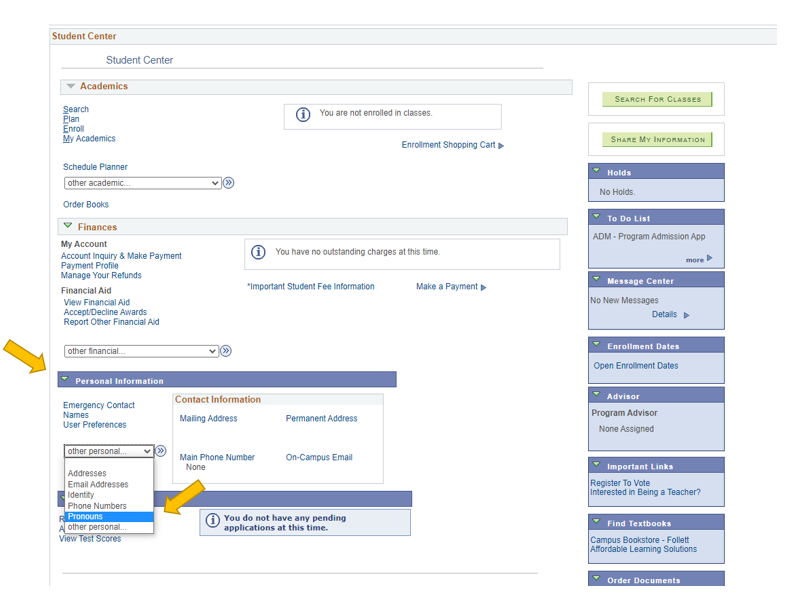
Task: Click the go icon beside other academic dropdown
Action: point(229,183)
